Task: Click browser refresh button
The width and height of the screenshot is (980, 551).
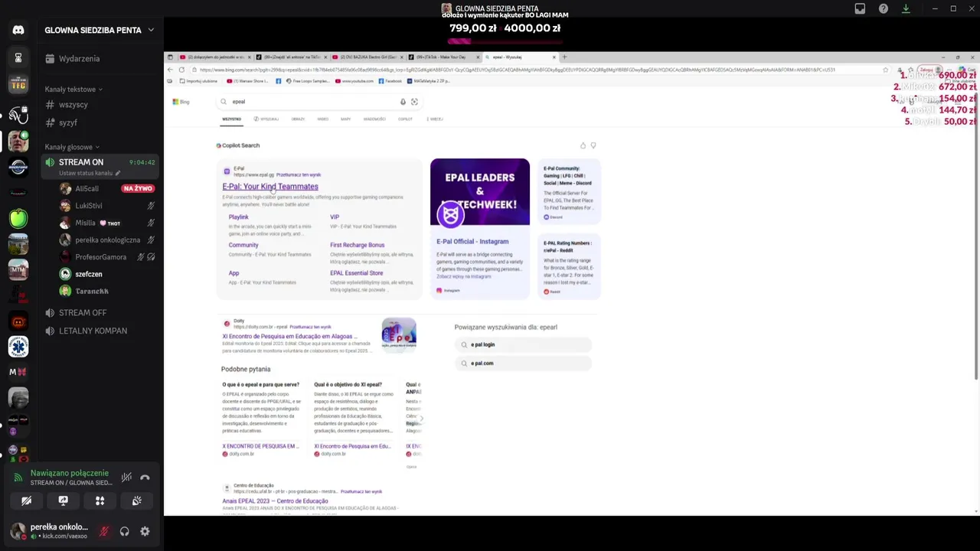Action: 181,70
